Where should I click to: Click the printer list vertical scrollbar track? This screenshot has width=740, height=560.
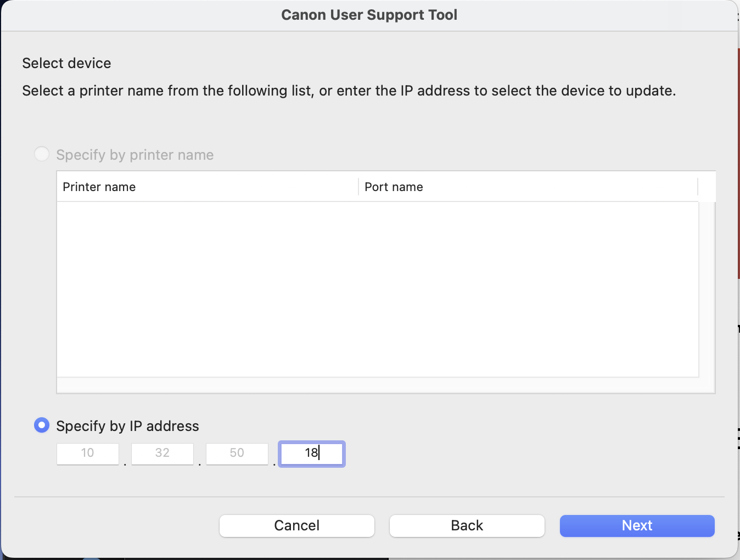(707, 289)
